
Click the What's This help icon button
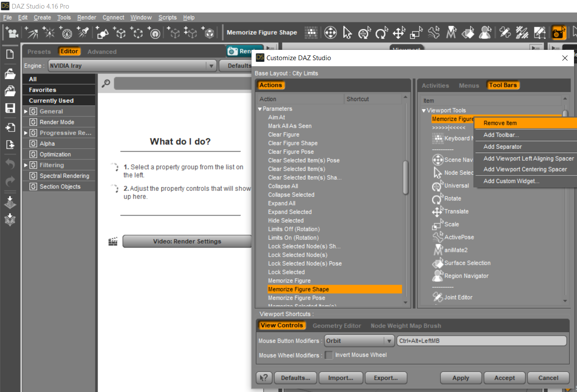pyautogui.click(x=264, y=378)
